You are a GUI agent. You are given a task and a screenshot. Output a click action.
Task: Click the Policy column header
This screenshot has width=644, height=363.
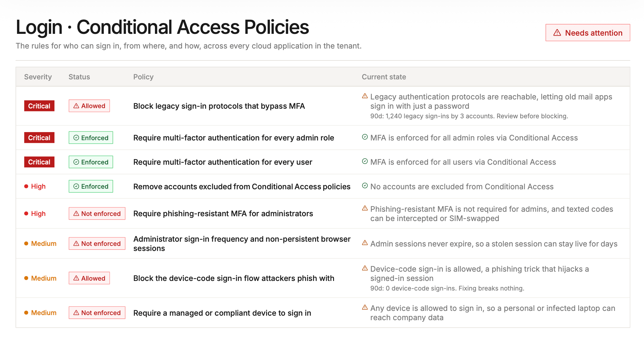[x=143, y=77]
